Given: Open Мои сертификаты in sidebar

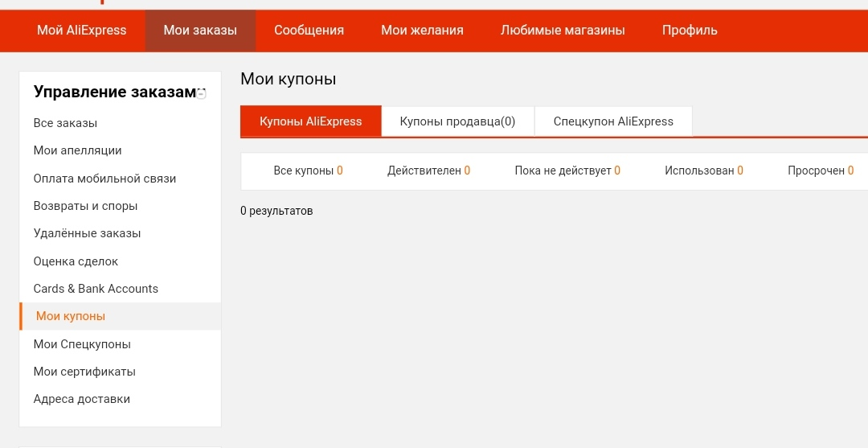Looking at the screenshot, I should click(x=84, y=372).
